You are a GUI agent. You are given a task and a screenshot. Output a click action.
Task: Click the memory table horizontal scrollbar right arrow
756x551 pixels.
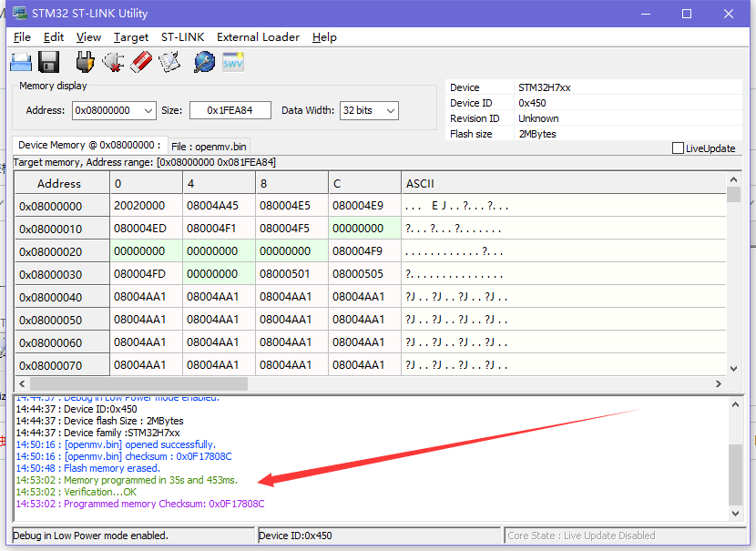point(719,383)
